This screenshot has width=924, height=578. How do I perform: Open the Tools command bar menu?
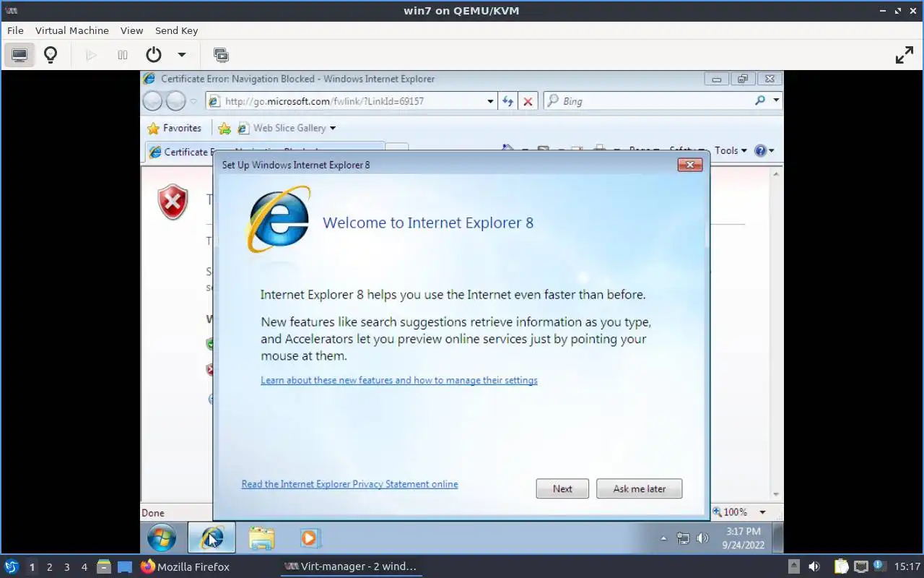[731, 150]
